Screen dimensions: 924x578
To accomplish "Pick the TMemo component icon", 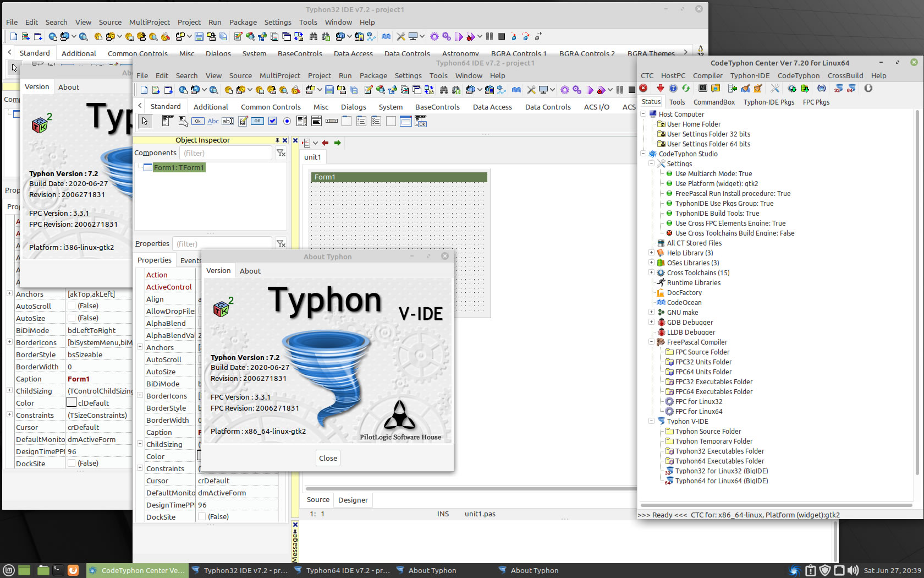I will point(243,121).
